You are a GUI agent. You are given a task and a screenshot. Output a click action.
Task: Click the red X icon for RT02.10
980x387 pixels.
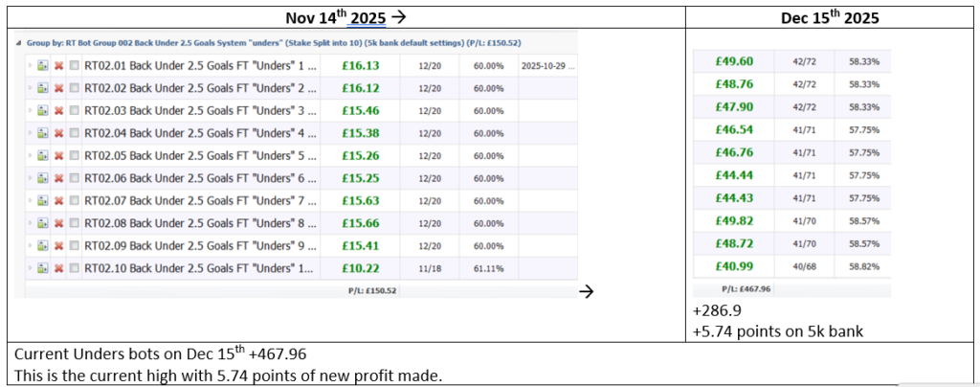(x=58, y=268)
